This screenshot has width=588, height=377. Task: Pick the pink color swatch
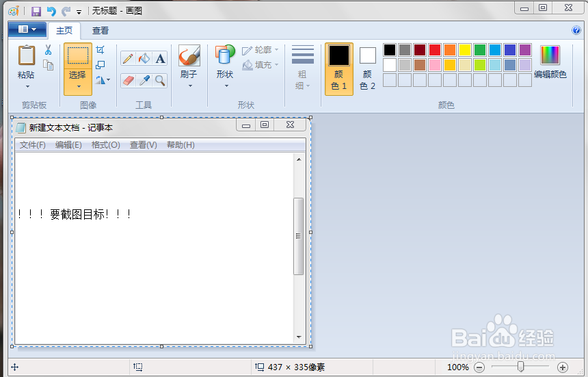pos(435,65)
